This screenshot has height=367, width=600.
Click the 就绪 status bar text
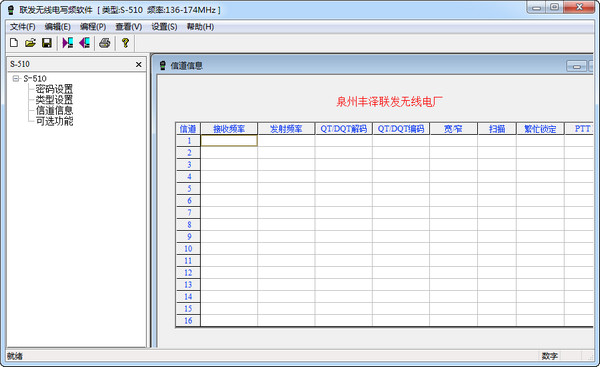pyautogui.click(x=15, y=356)
